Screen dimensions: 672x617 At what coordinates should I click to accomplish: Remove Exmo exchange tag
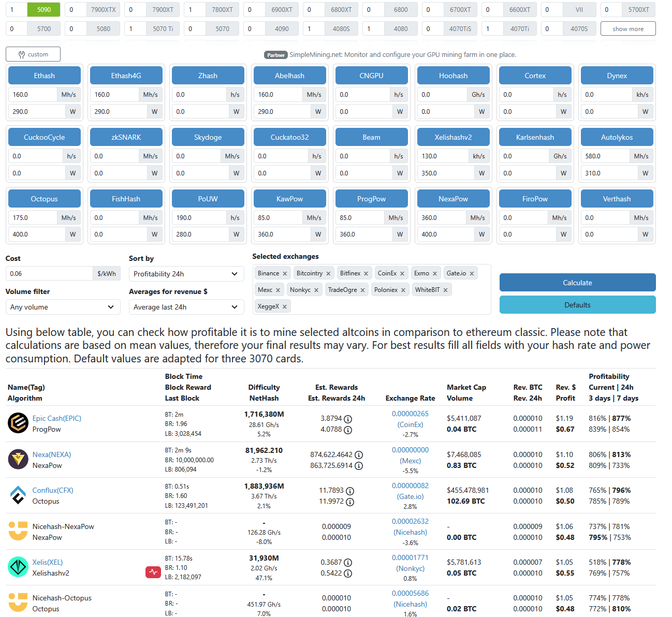pyautogui.click(x=435, y=274)
